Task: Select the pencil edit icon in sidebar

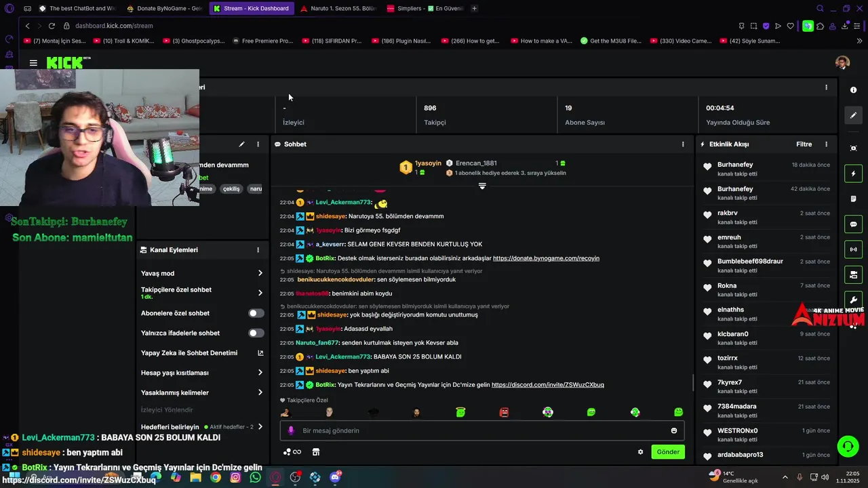Action: pos(853,115)
